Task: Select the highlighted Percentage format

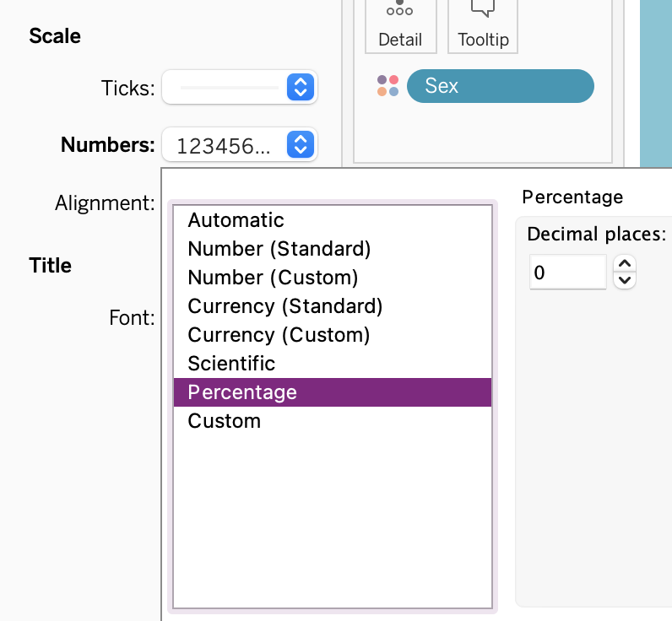Action: tap(332, 392)
